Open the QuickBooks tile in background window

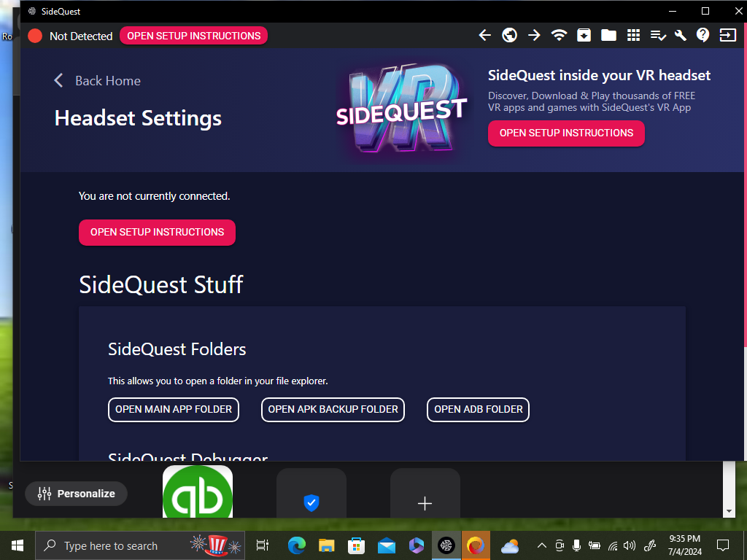198,492
